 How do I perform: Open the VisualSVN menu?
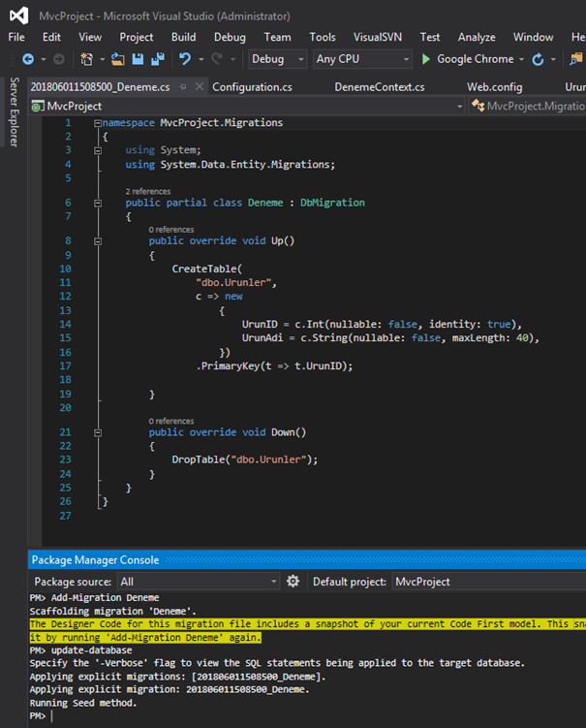click(x=378, y=37)
